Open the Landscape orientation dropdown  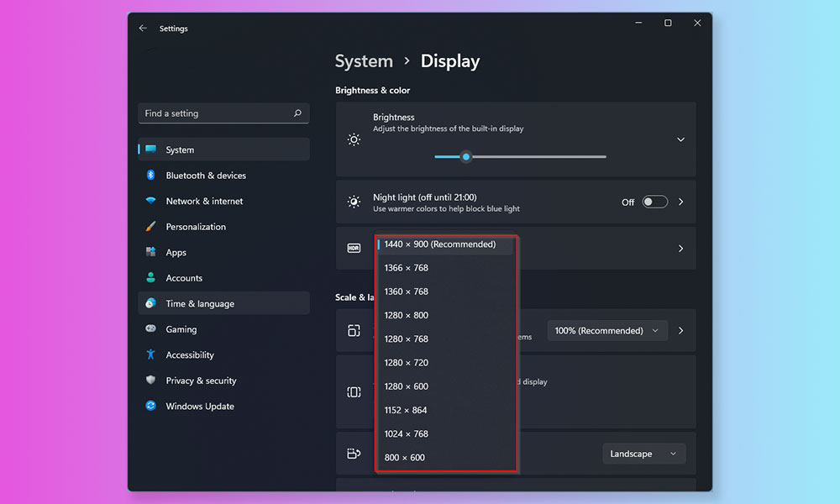pos(644,454)
